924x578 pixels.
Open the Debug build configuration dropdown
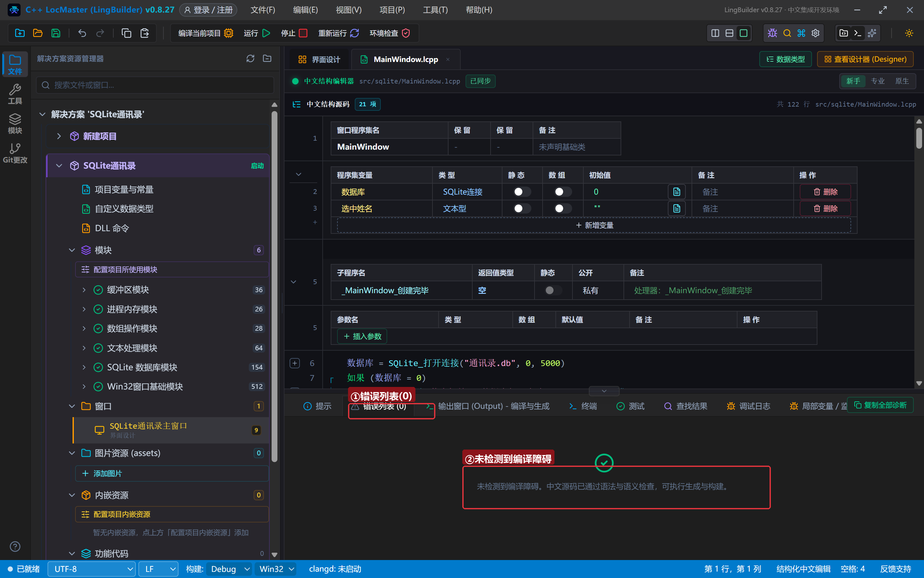pos(229,569)
